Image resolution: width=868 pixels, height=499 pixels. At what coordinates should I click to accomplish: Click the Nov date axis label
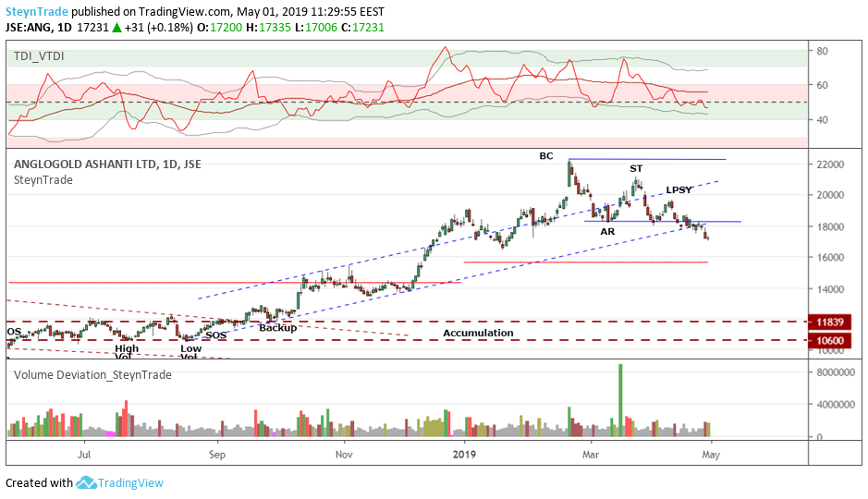[344, 455]
